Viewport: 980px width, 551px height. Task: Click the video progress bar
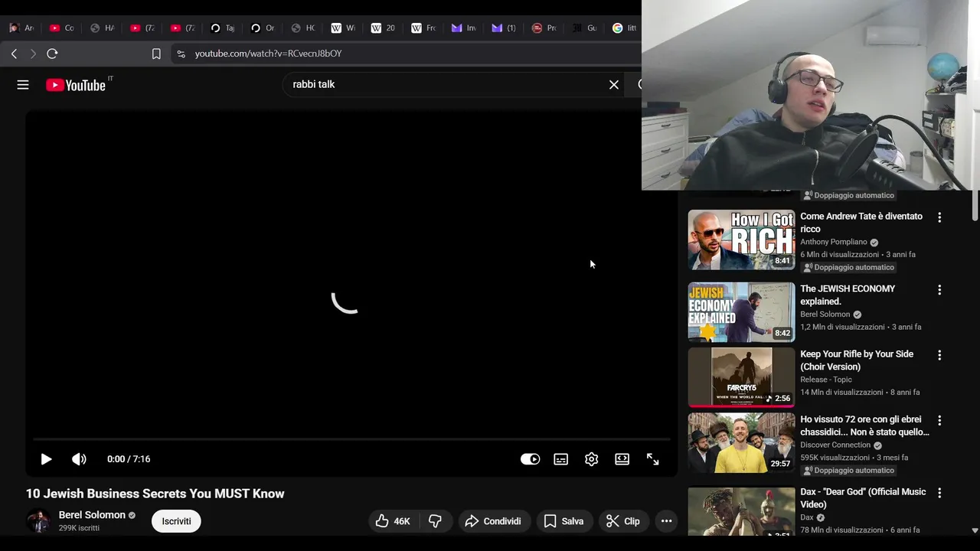[x=351, y=439]
